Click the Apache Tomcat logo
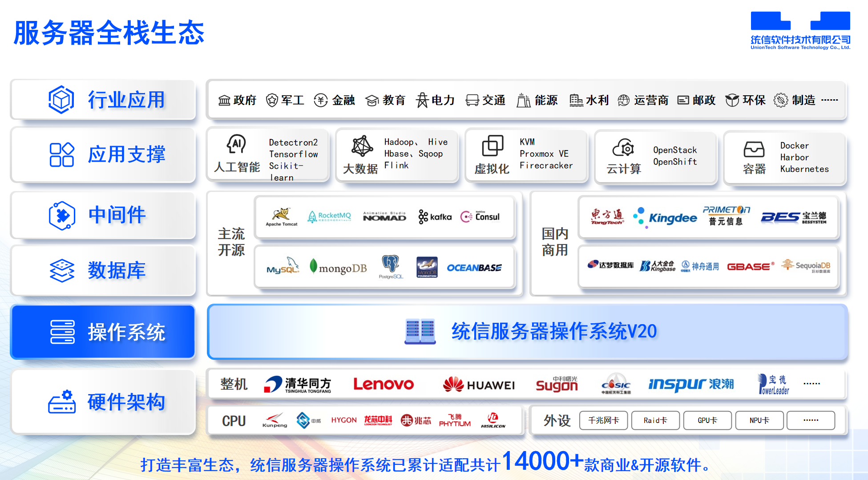The width and height of the screenshot is (868, 480). 281,217
